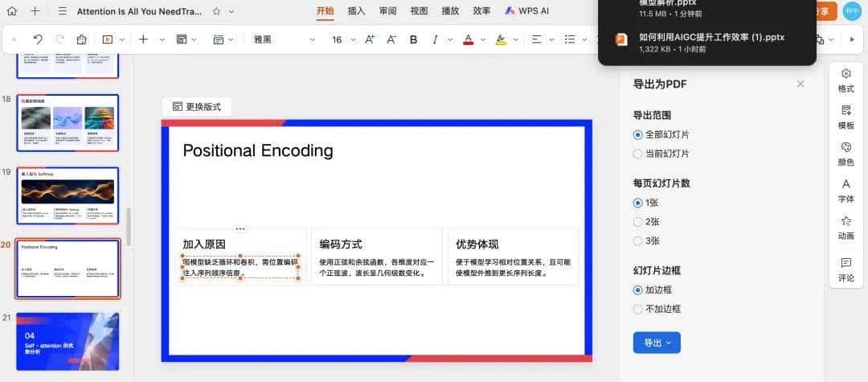Click the bullet list icon
This screenshot has width=868, height=382.
[x=570, y=39]
